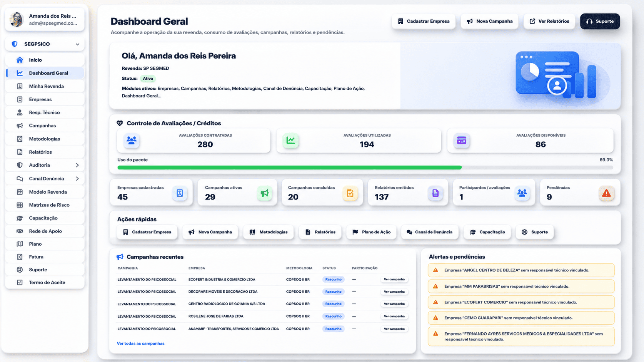Click the top Cadastrar Empresa button

tap(423, 21)
